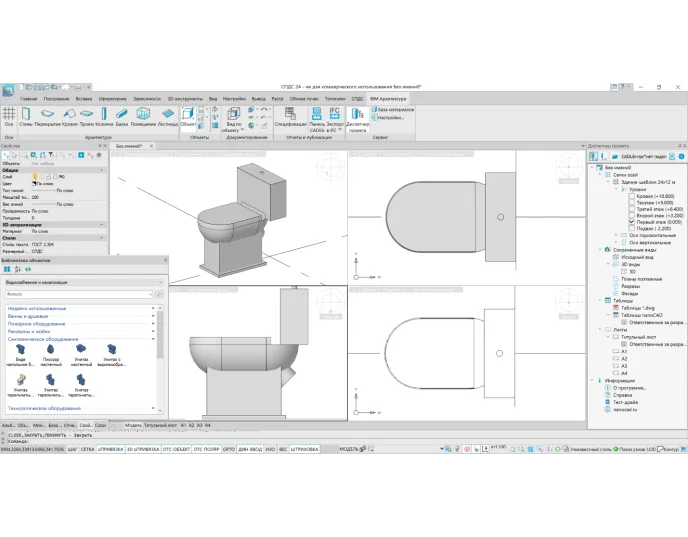Open the Помещения (rooms) tool
Image resolution: width=688 pixels, height=537 pixels.
(144, 116)
